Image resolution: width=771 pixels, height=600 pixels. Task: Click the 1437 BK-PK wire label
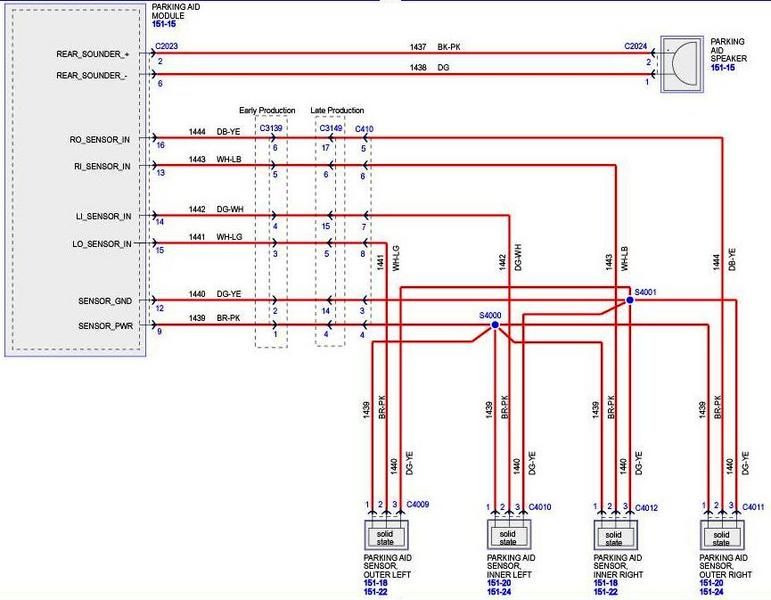[x=431, y=47]
